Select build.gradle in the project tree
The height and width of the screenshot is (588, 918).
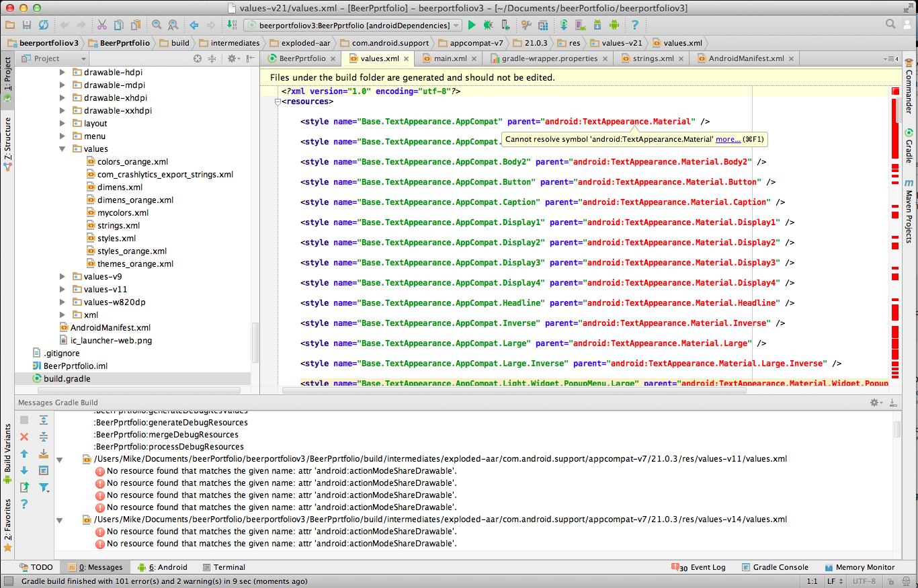[67, 379]
